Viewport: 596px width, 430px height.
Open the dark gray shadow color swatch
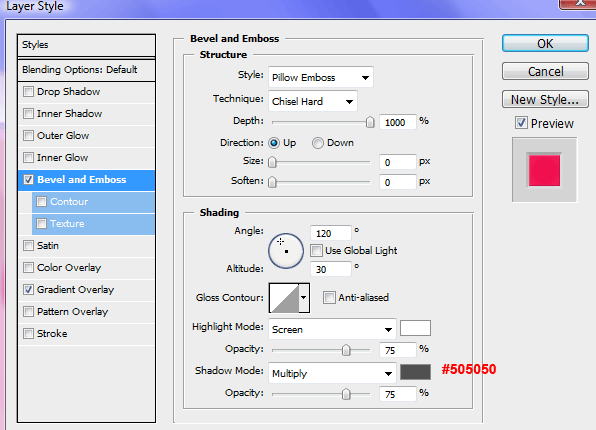415,372
